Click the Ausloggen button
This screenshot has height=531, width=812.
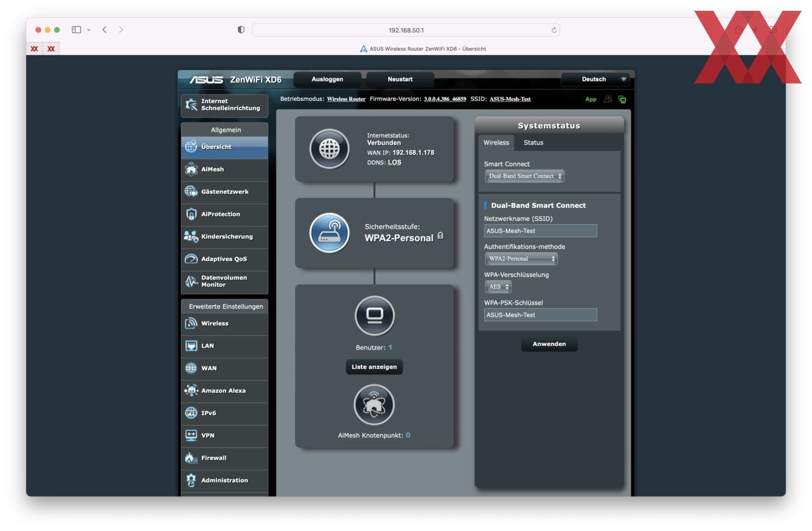pos(327,79)
